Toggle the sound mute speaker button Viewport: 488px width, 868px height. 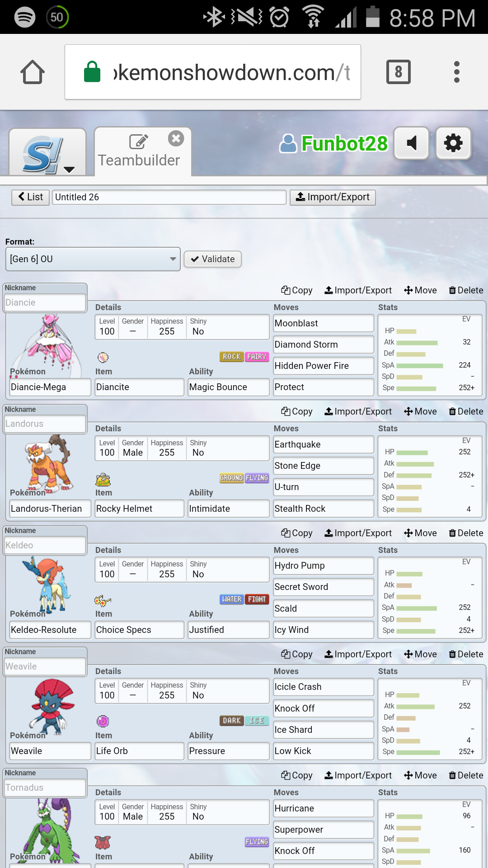pos(411,143)
